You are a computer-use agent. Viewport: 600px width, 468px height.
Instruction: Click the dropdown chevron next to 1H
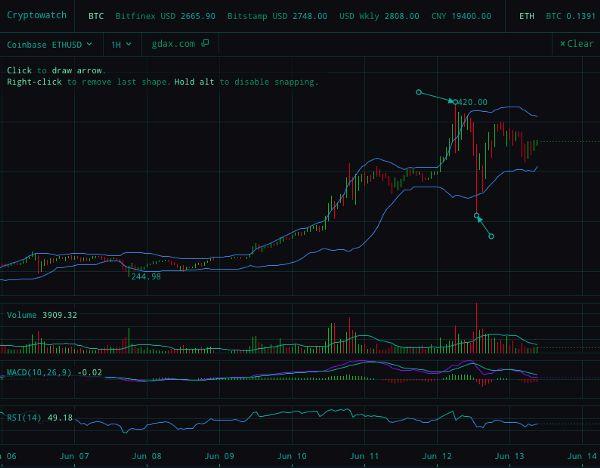tap(129, 44)
